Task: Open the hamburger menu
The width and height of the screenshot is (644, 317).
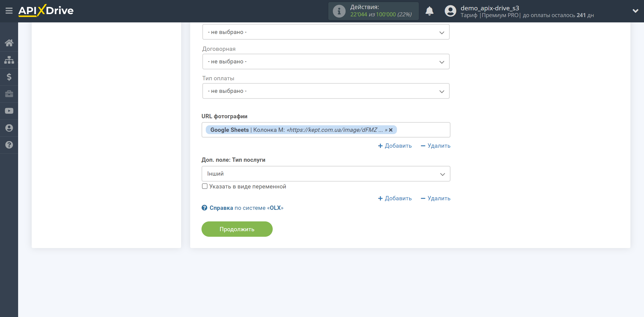Action: coord(9,11)
